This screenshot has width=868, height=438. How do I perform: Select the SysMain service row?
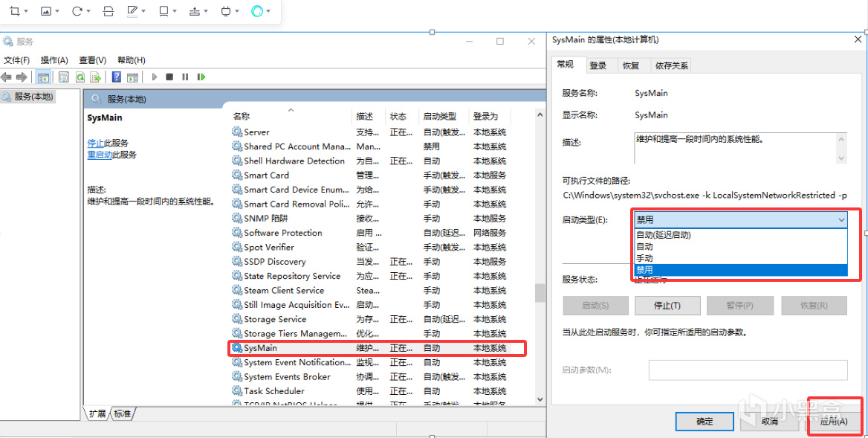(x=377, y=348)
